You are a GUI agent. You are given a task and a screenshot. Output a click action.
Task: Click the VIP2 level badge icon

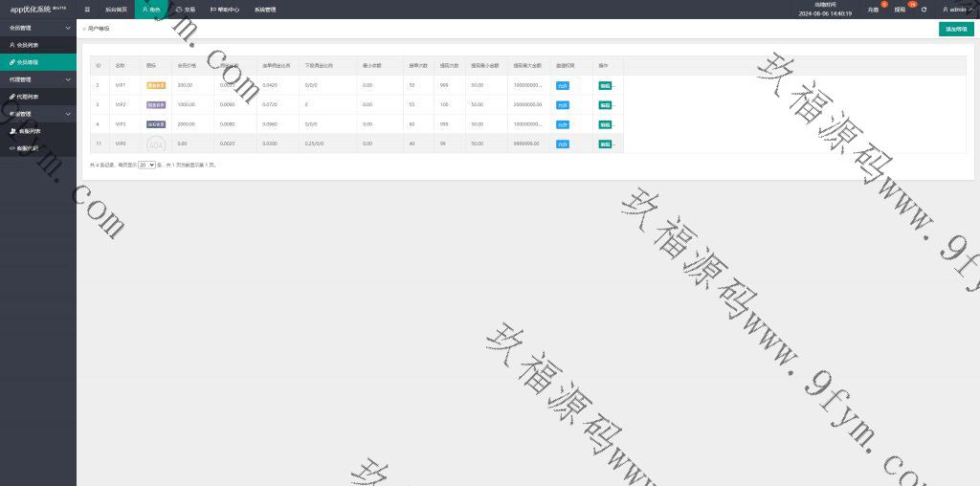point(156,105)
